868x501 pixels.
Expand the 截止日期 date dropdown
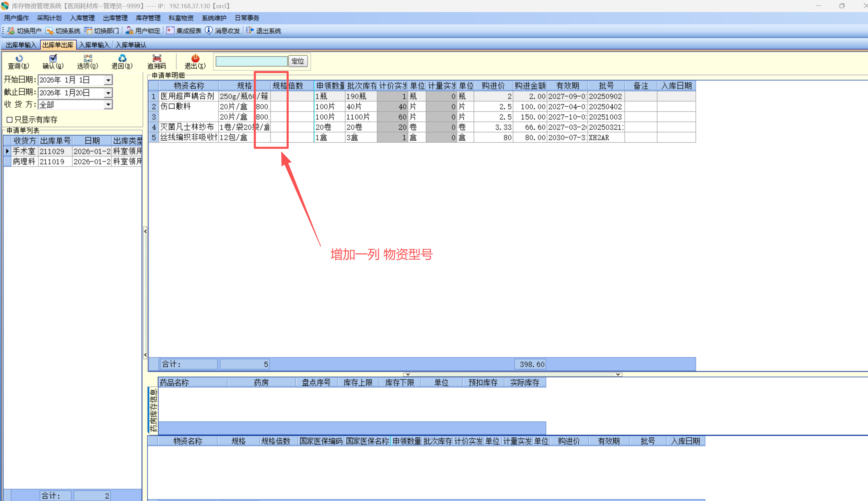pos(108,93)
